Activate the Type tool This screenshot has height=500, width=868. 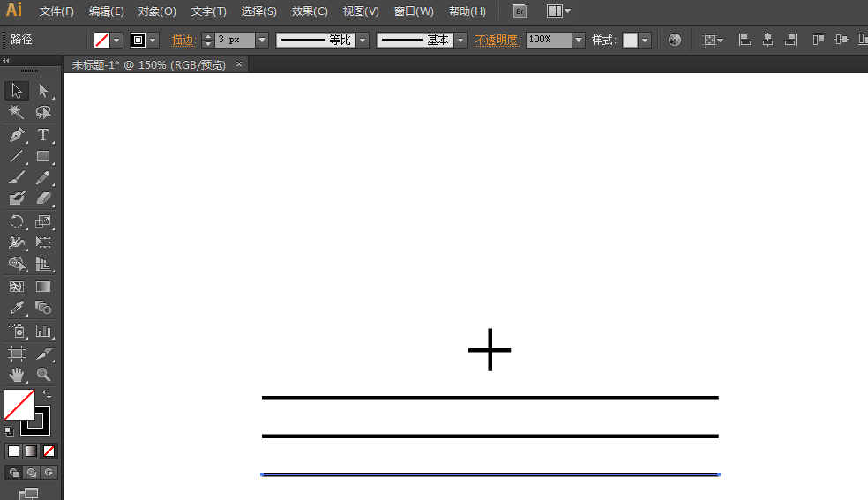tap(43, 134)
